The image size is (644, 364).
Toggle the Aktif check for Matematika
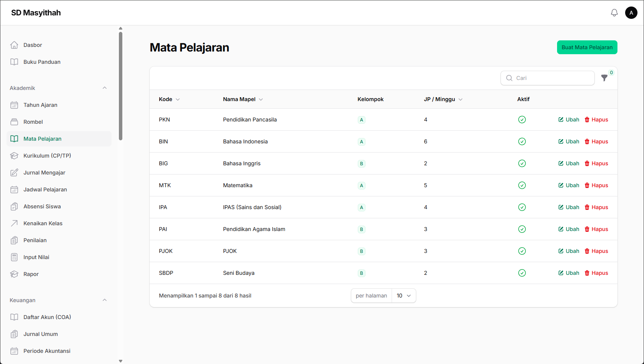522,185
